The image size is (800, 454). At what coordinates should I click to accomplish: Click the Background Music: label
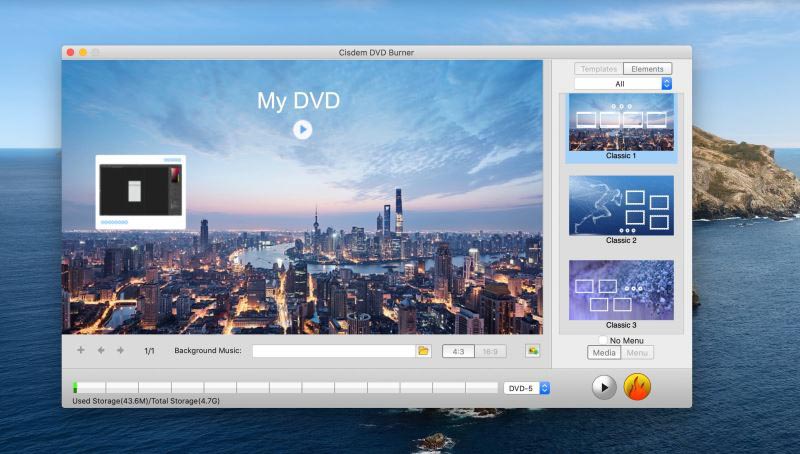[208, 350]
